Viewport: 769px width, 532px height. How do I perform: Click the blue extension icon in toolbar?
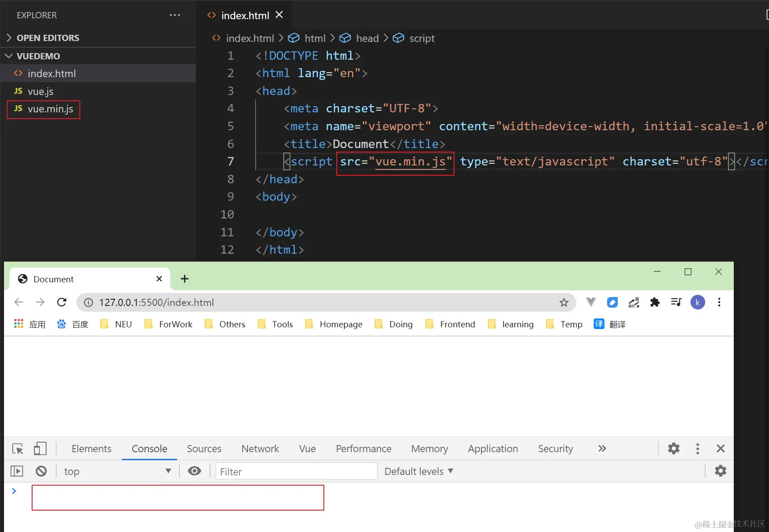(612, 302)
